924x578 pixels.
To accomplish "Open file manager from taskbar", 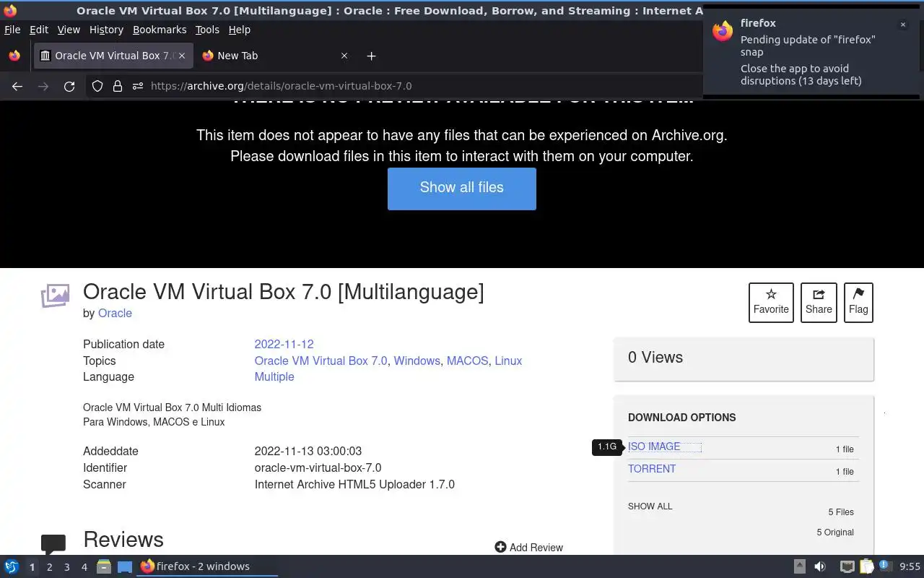I will (104, 566).
